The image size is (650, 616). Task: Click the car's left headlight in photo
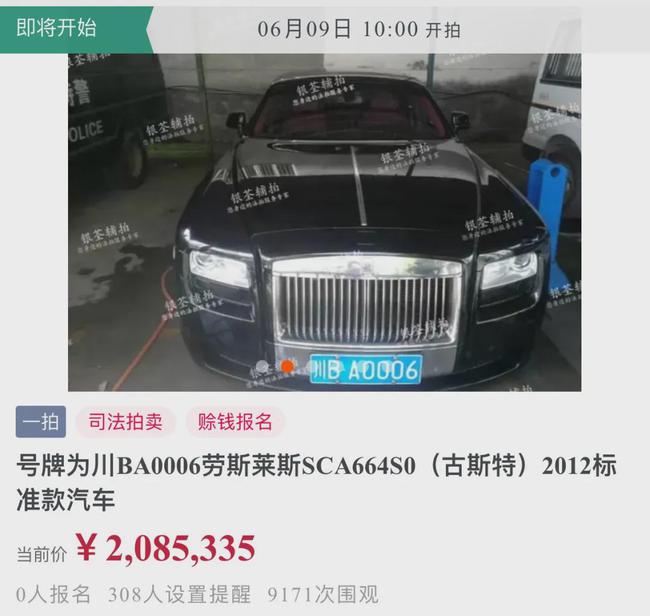(219, 267)
